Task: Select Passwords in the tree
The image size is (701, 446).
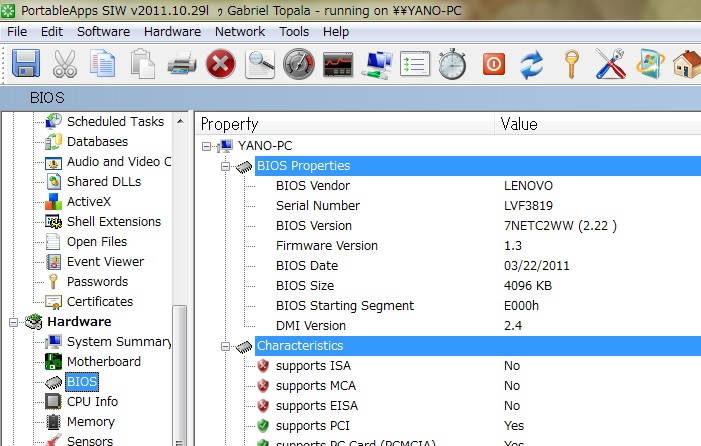Action: tap(97, 282)
